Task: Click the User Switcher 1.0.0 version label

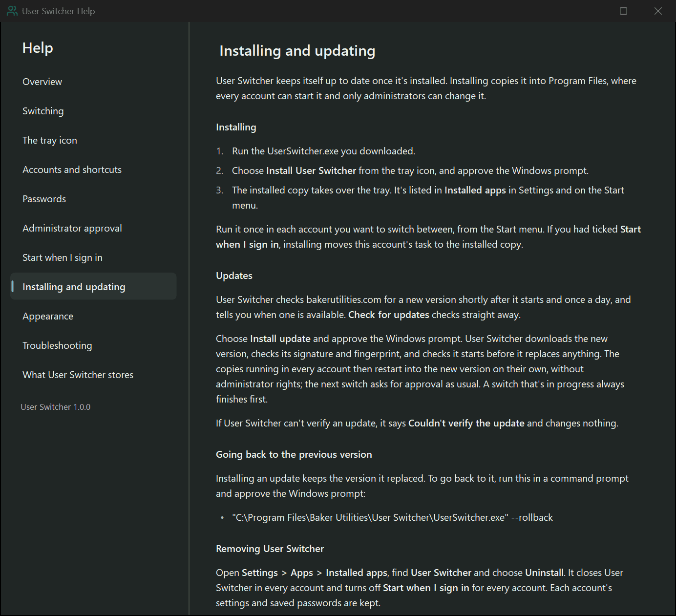Action: point(56,407)
